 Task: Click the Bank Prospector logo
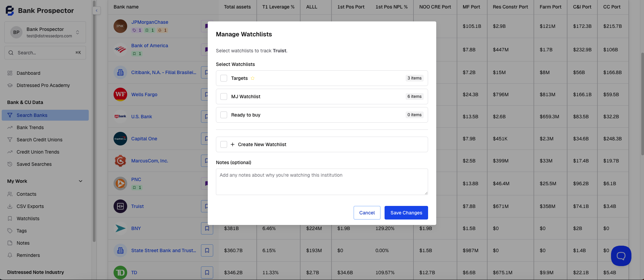(x=10, y=11)
